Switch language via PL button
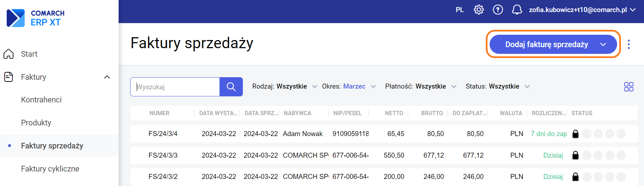644x186 pixels. [x=460, y=10]
